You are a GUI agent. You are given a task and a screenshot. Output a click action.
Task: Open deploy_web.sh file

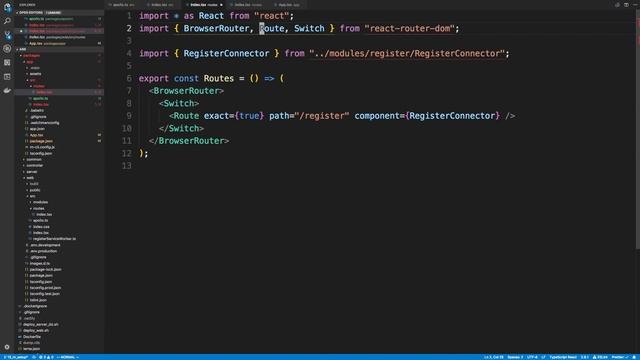pos(36,331)
